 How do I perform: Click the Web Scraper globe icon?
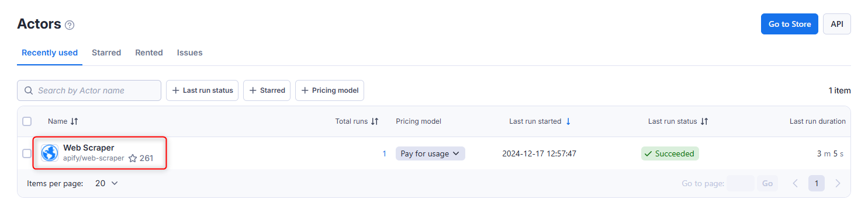click(50, 153)
